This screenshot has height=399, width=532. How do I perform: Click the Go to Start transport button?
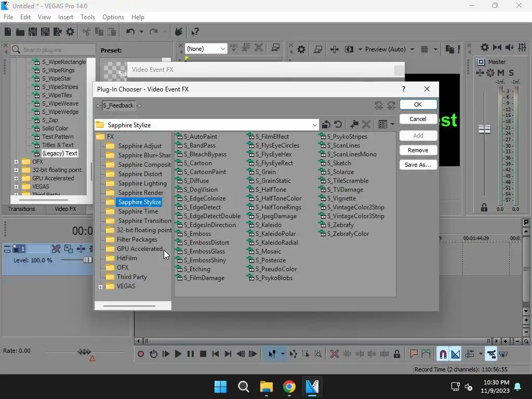(216, 354)
